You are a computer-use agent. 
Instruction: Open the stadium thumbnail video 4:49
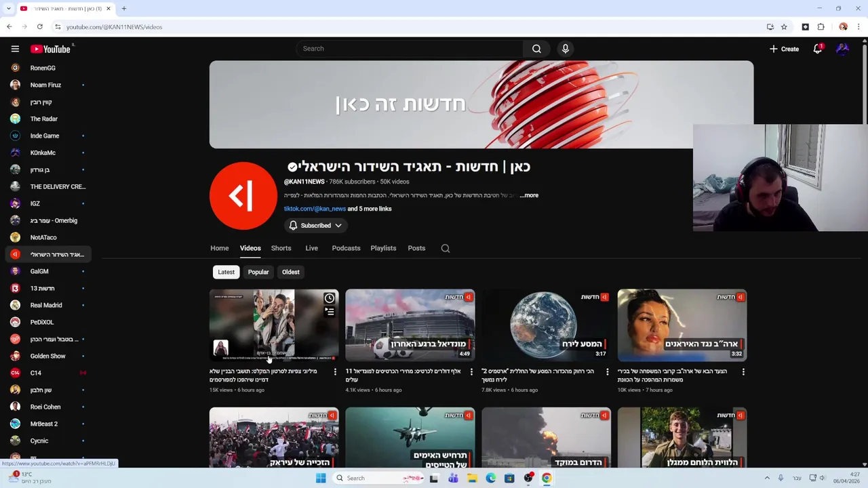coord(410,325)
